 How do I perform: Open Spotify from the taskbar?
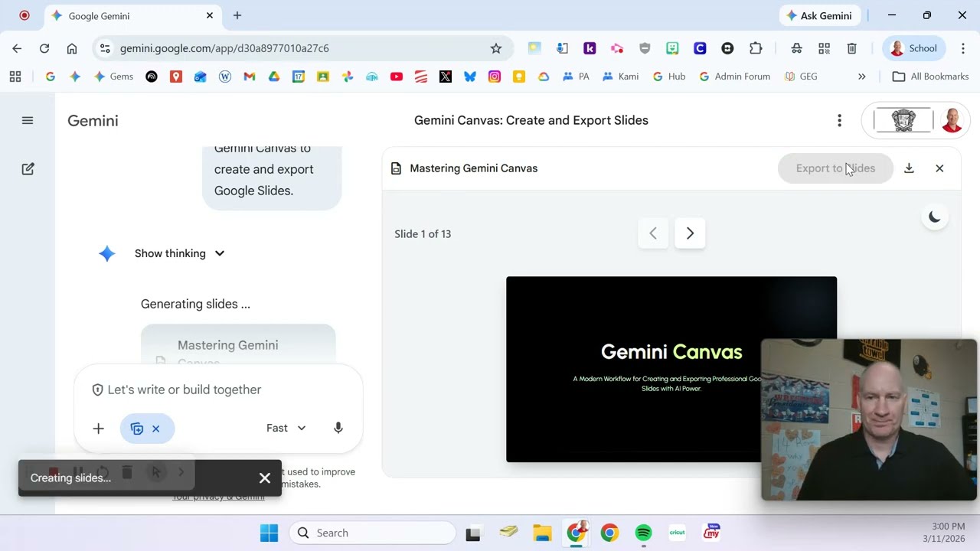643,533
